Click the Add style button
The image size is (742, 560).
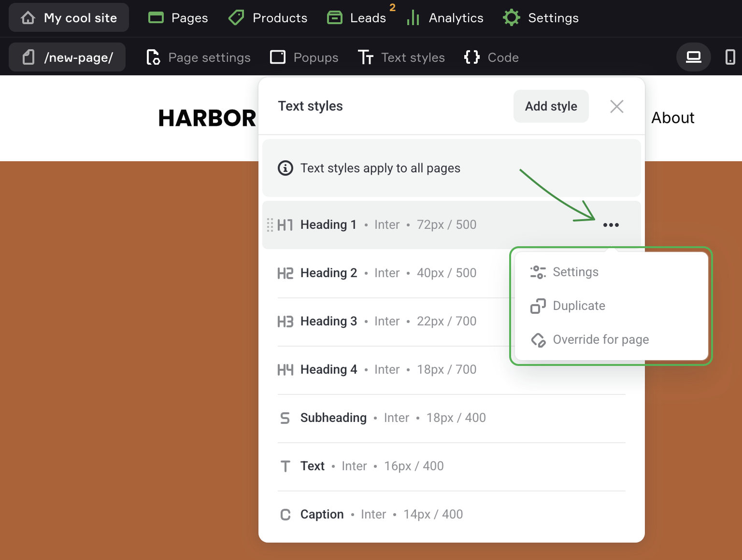tap(551, 106)
